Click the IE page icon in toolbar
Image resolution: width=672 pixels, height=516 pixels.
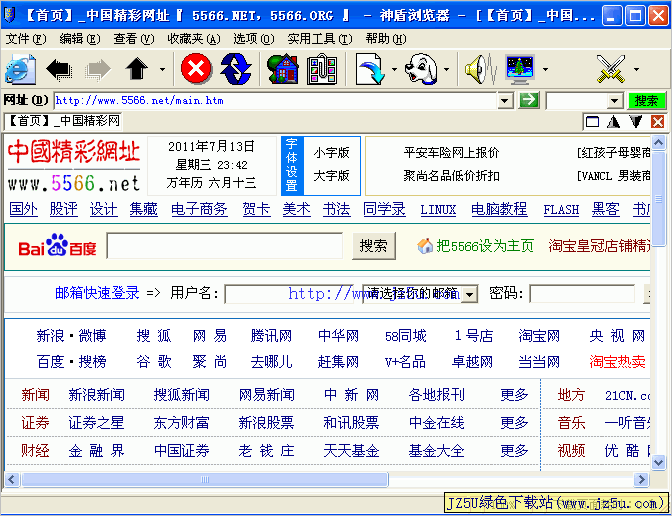(x=20, y=69)
